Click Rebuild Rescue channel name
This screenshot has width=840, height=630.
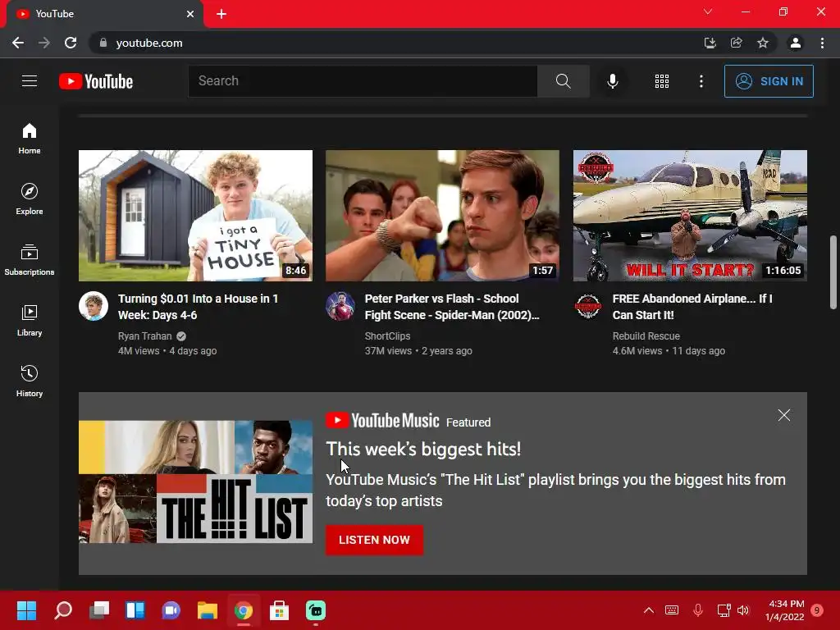coord(646,336)
